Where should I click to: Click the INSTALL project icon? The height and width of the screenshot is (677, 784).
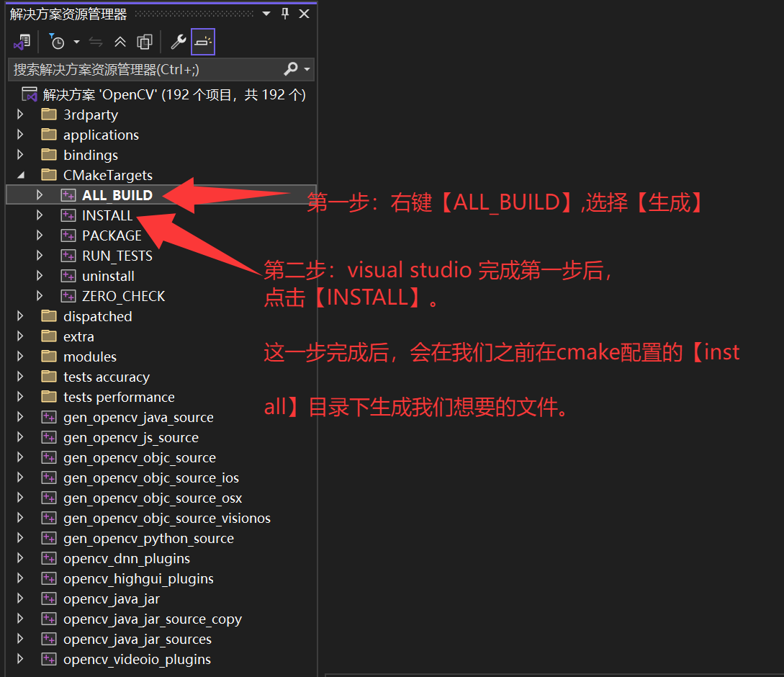click(68, 215)
